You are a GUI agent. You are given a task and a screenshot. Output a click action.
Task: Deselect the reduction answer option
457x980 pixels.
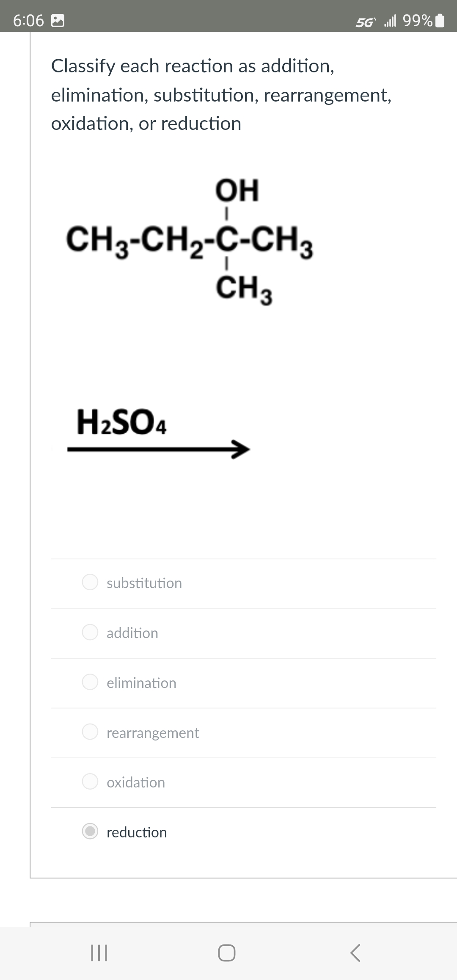click(90, 832)
